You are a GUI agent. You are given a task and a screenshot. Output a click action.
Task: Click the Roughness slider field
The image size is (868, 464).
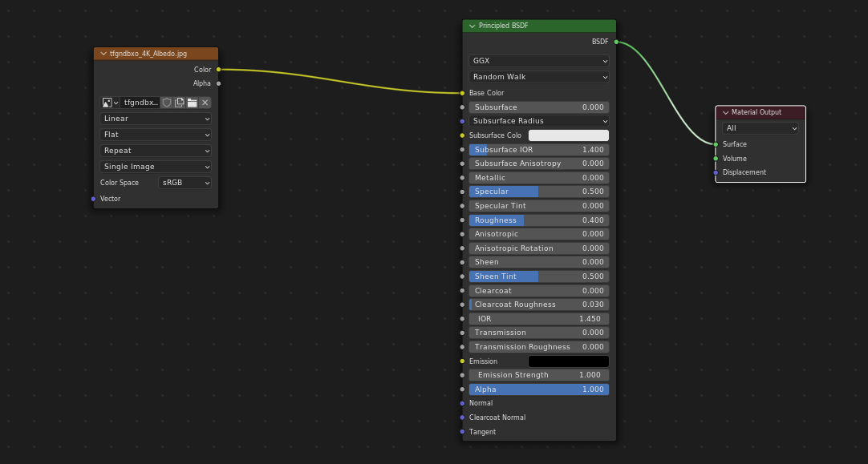pyautogui.click(x=539, y=220)
